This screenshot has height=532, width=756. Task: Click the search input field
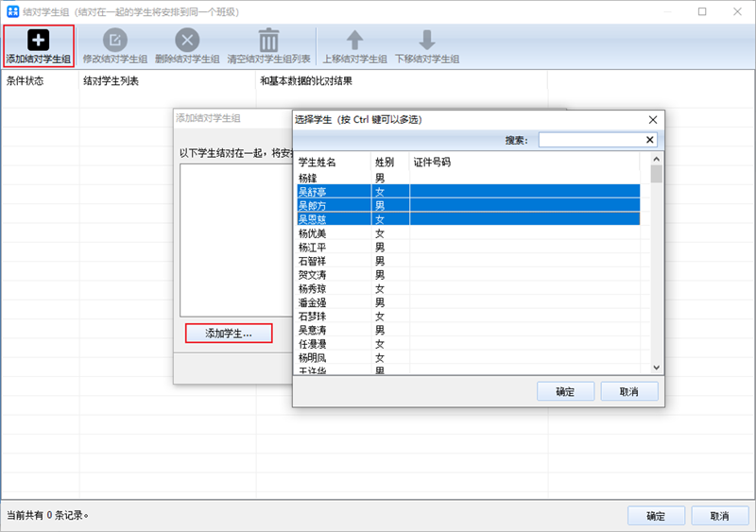[591, 140]
